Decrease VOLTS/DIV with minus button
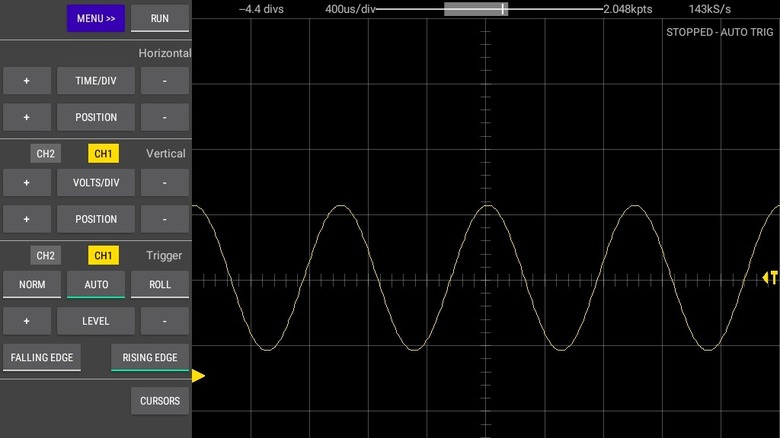The width and height of the screenshot is (780, 438). [164, 183]
